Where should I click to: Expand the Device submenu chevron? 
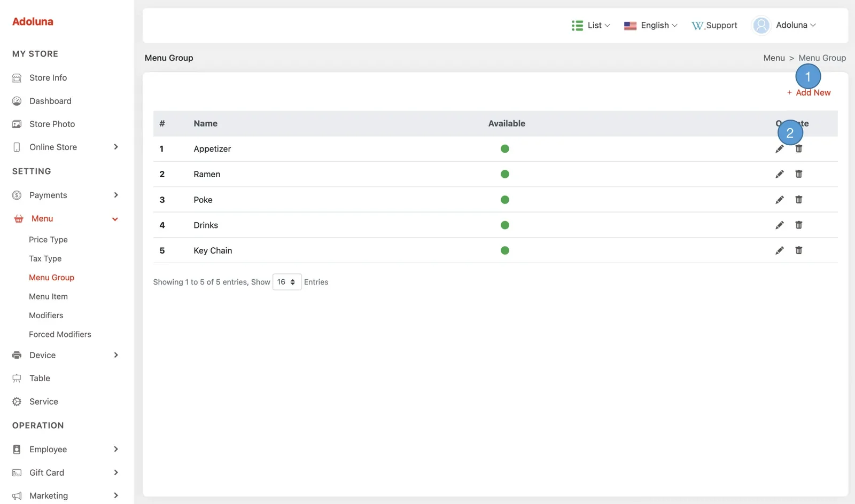116,355
